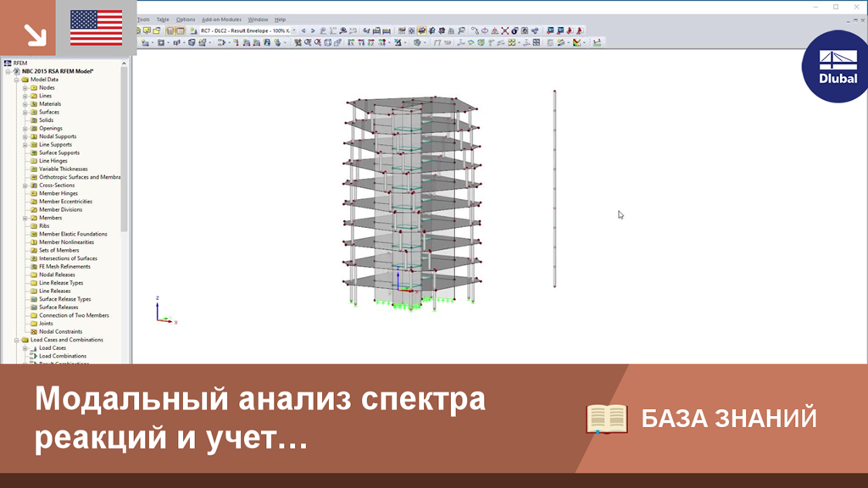
Task: Toggle the second highlighted table panel button
Action: click(181, 30)
